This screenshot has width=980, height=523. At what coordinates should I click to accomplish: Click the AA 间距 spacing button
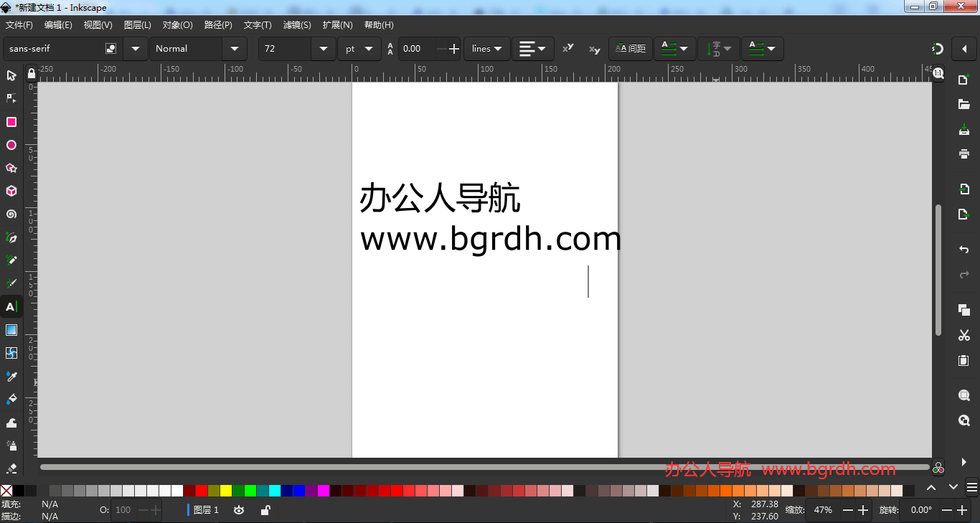pos(630,49)
